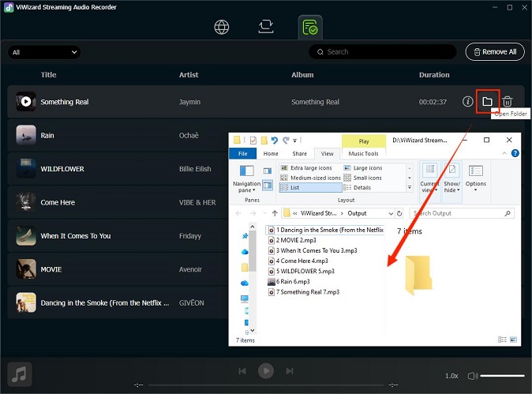This screenshot has height=394, width=532.
Task: Go to the previous track
Action: pos(242,371)
